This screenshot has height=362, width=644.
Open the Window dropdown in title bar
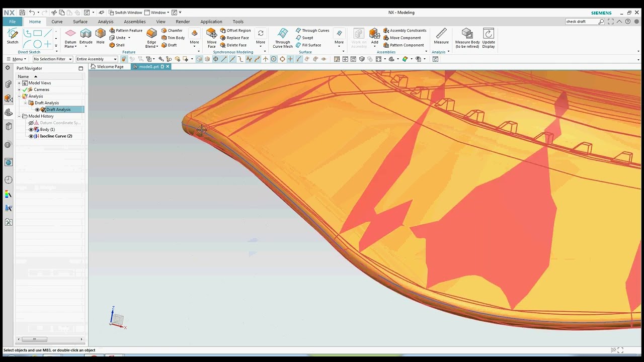[x=157, y=12]
